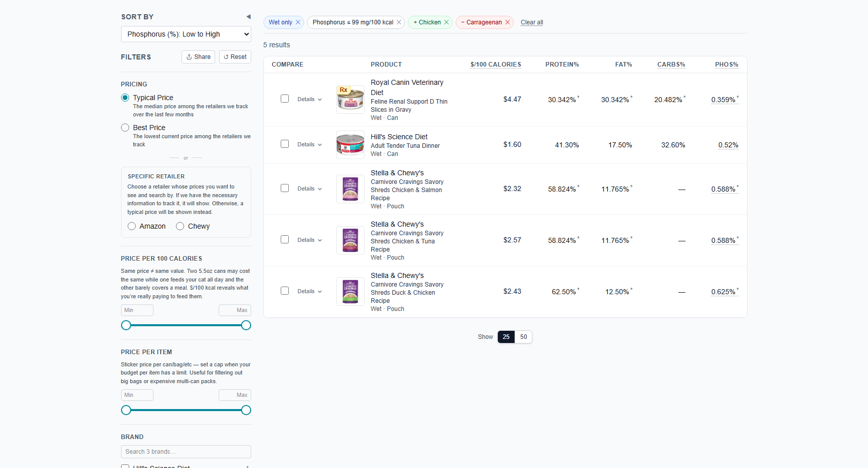The height and width of the screenshot is (468, 868).
Task: Sort by Carbs% column header
Action: click(x=671, y=65)
